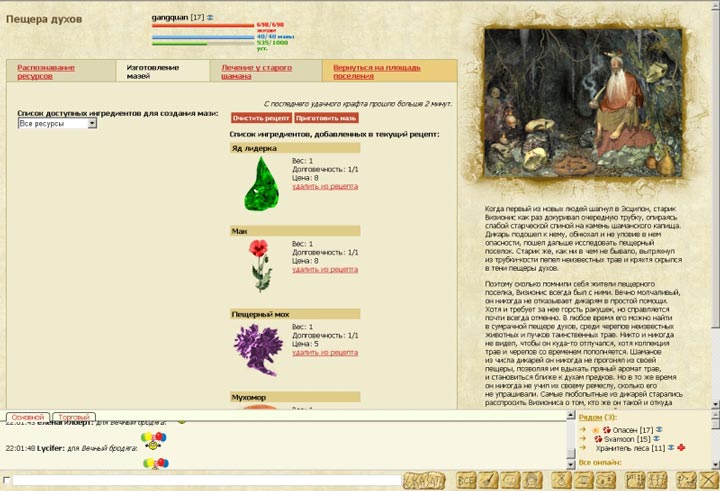
Task: Click the 'ВСЕ' stone button in bottom toolbar
Action: (466, 481)
